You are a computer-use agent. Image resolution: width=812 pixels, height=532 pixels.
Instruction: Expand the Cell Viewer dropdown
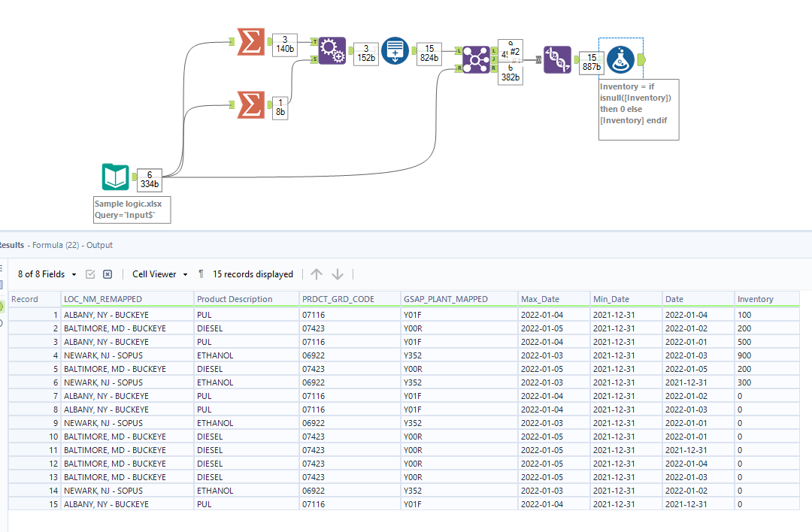pos(159,274)
